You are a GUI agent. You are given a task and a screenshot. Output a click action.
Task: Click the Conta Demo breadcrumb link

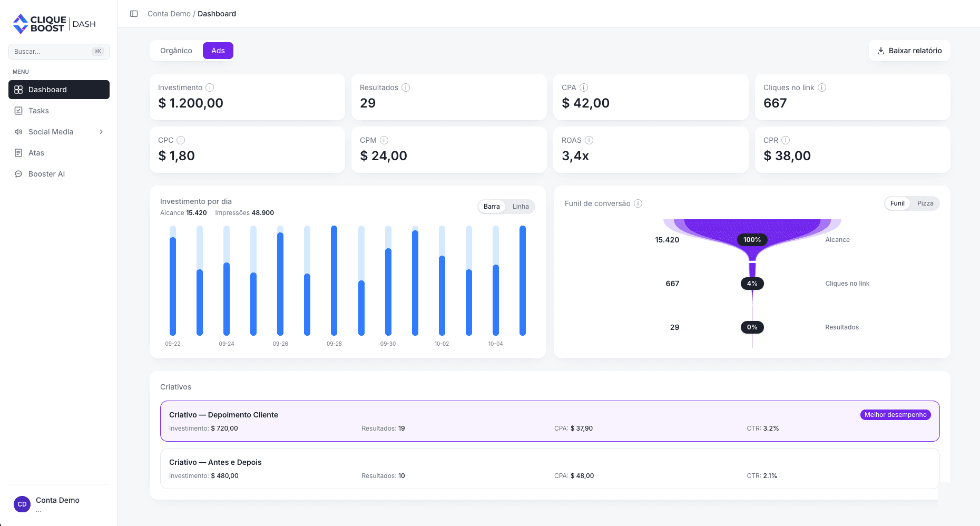(x=169, y=14)
